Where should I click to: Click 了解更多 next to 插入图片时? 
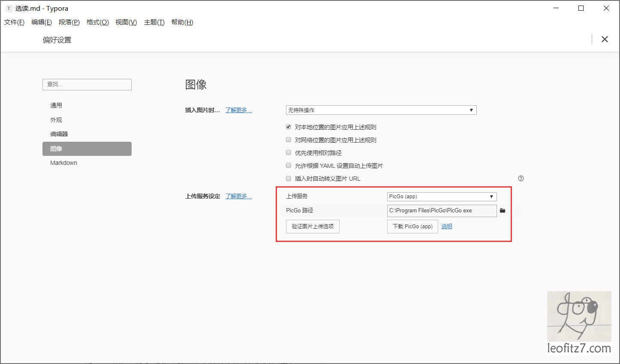click(238, 110)
